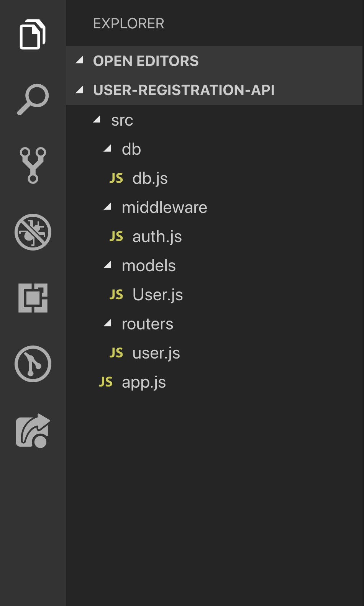Collapse the USER-REGISTRATION-API section arrow
This screenshot has height=606, width=364.
pyautogui.click(x=80, y=90)
